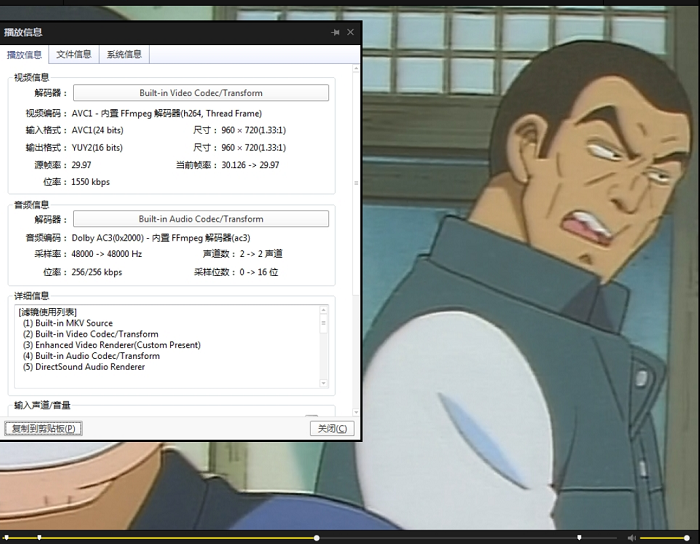Open Built-in Audio Codec/Transform decoder settings
This screenshot has width=700, height=544.
201,219
